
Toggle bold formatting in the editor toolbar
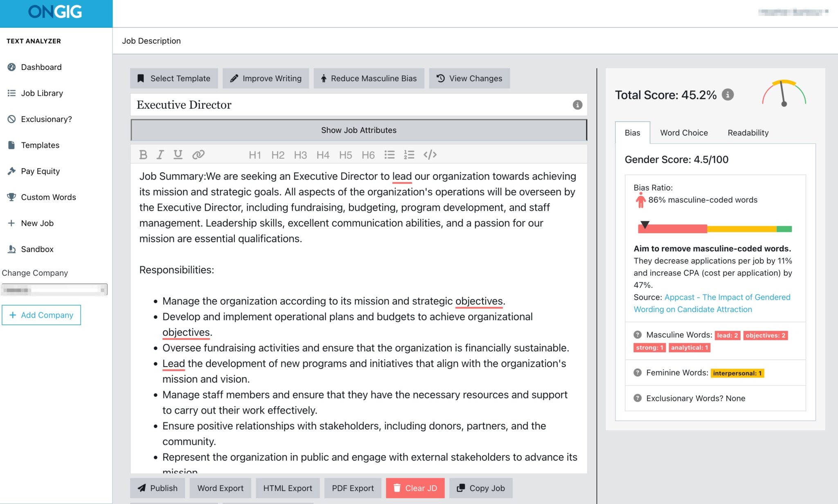click(x=143, y=155)
